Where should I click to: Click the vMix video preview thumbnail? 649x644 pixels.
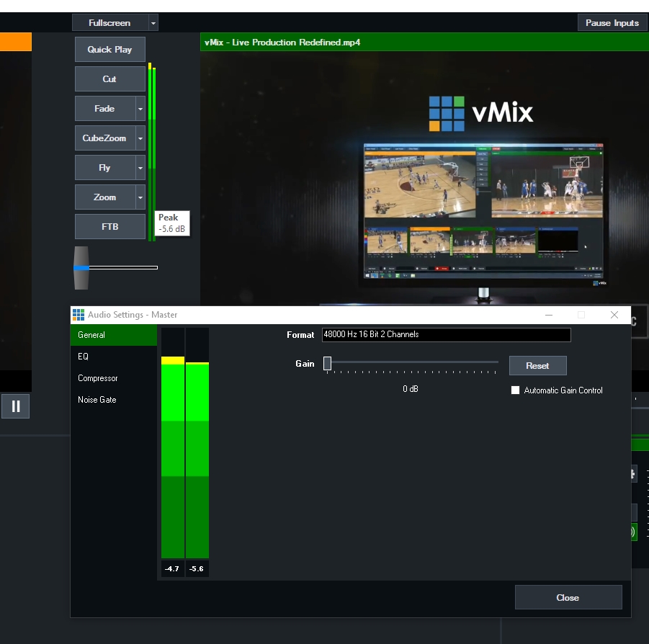pos(425,179)
